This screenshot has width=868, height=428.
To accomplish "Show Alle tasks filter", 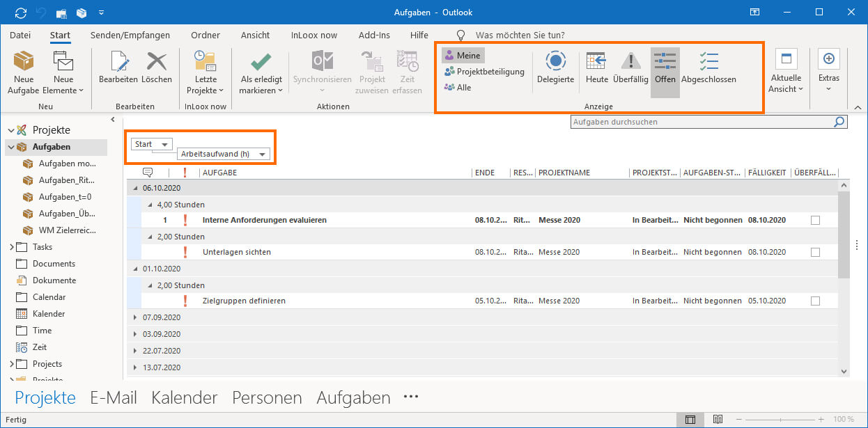I will (458, 88).
